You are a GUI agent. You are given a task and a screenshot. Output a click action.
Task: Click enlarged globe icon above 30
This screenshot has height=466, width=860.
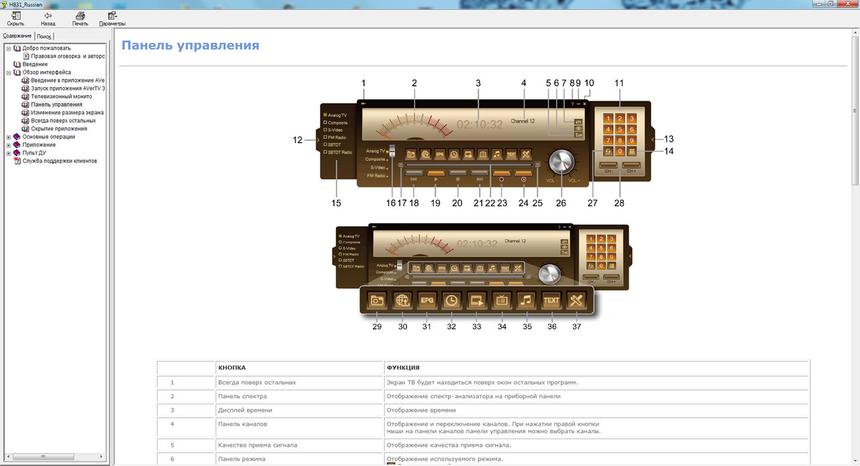point(402,300)
